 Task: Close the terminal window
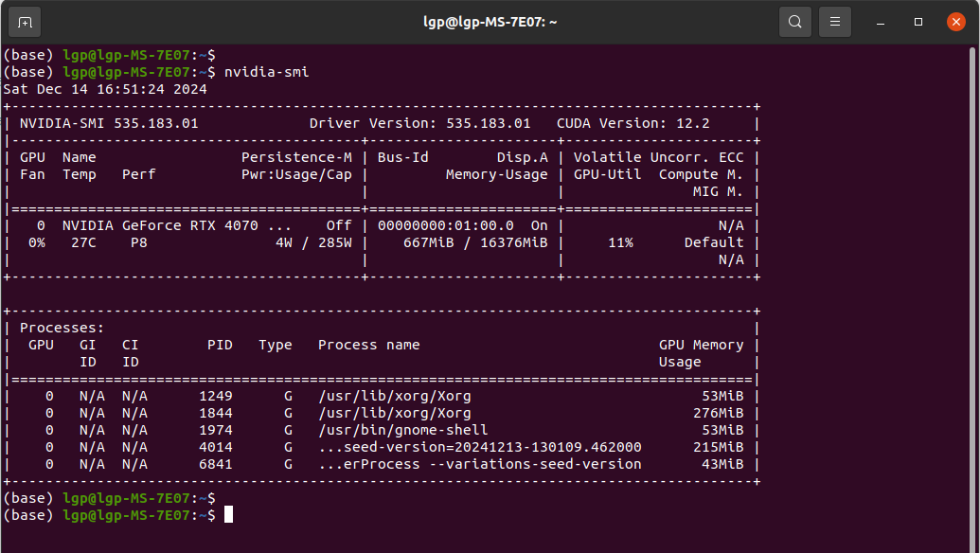(x=956, y=23)
